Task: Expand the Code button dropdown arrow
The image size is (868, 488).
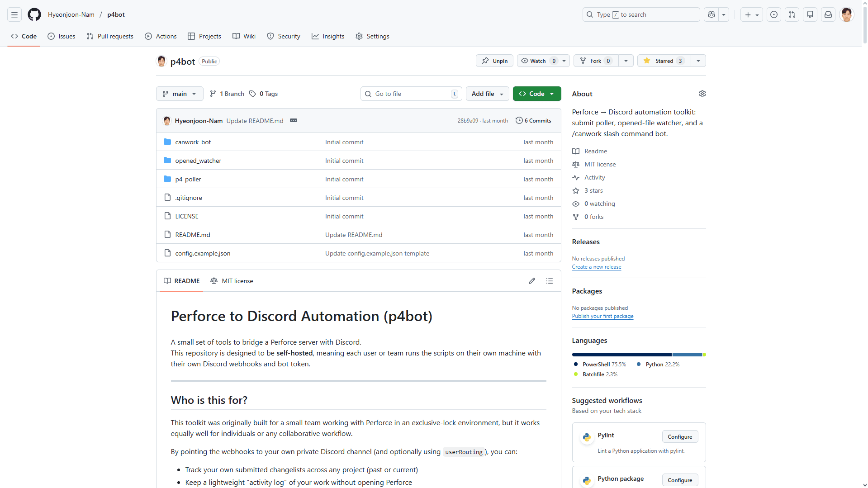Action: coord(552,94)
